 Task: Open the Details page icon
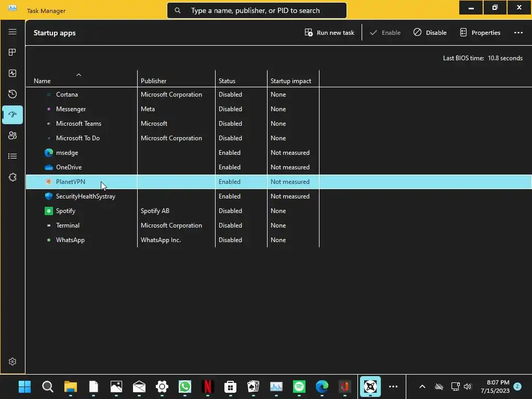(12, 156)
